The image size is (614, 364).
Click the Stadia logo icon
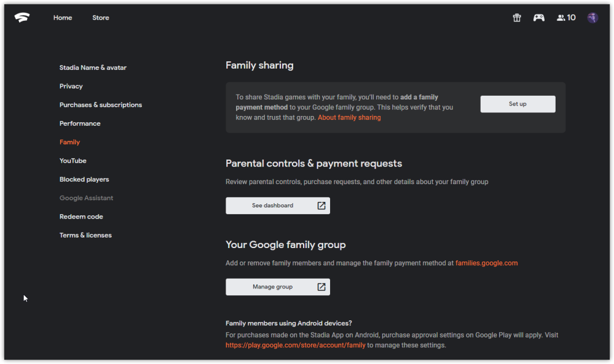pyautogui.click(x=22, y=18)
